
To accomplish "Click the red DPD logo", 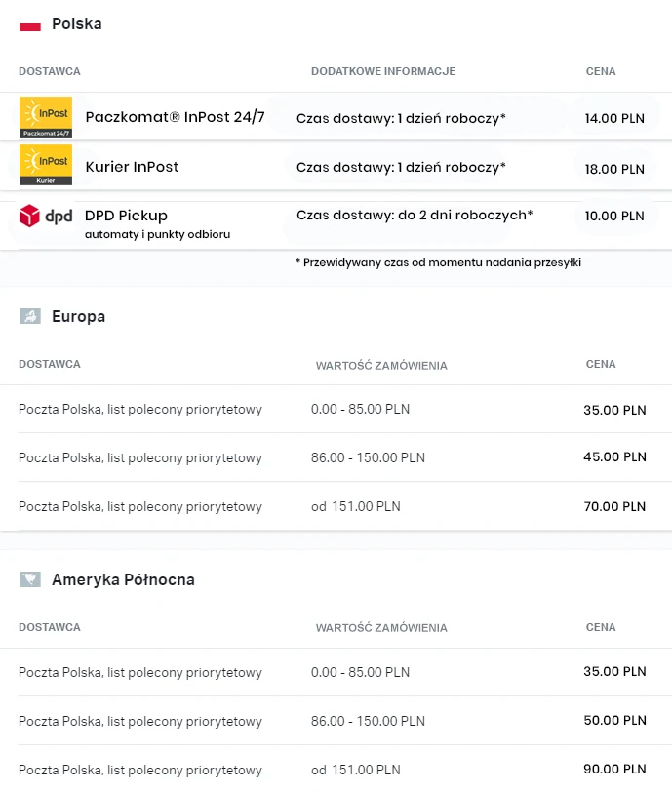I will [x=46, y=216].
